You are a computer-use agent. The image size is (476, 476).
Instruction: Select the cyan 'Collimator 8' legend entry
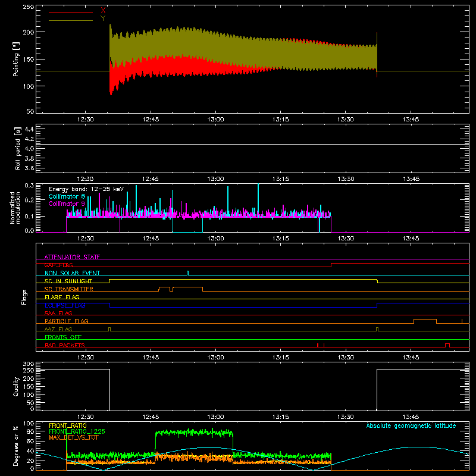coord(67,196)
